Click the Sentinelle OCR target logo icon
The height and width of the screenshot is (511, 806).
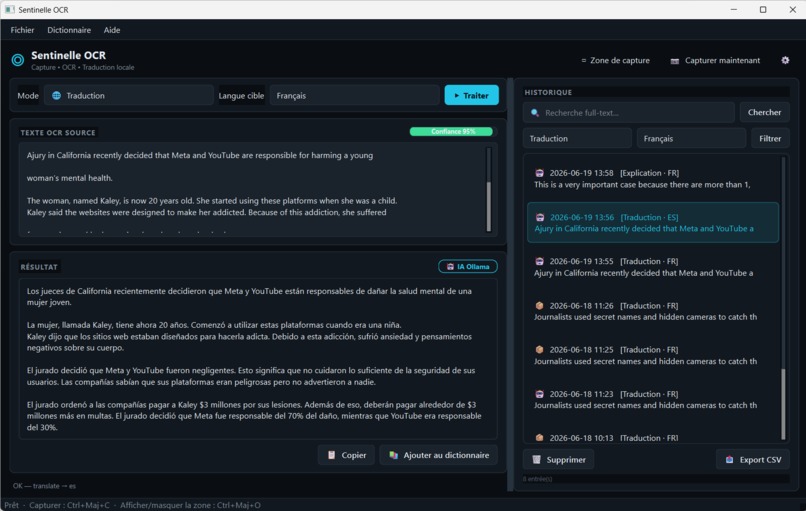pyautogui.click(x=17, y=60)
